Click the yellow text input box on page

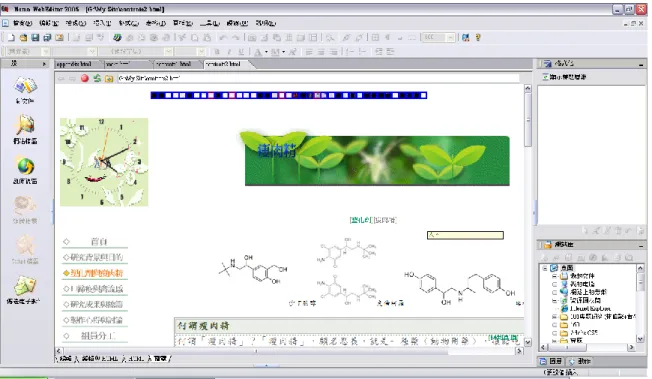pos(465,235)
